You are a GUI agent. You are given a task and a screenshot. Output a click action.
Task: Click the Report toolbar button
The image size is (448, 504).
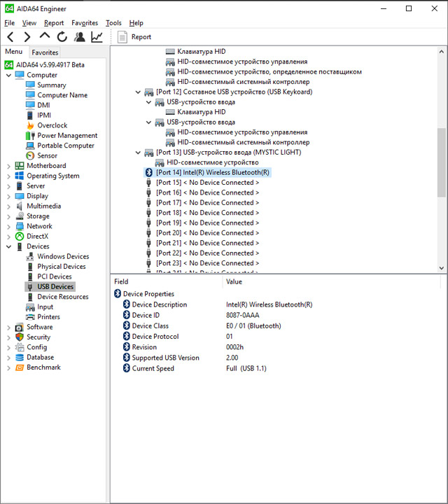(134, 37)
